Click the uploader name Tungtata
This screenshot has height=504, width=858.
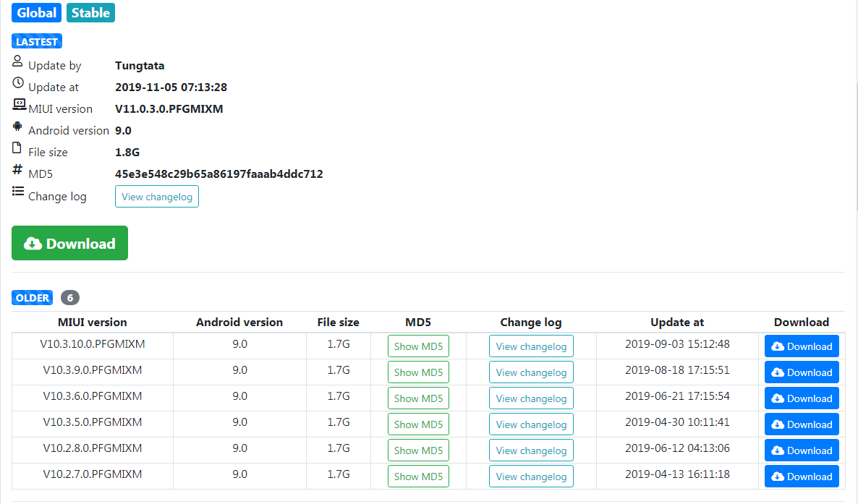point(140,66)
